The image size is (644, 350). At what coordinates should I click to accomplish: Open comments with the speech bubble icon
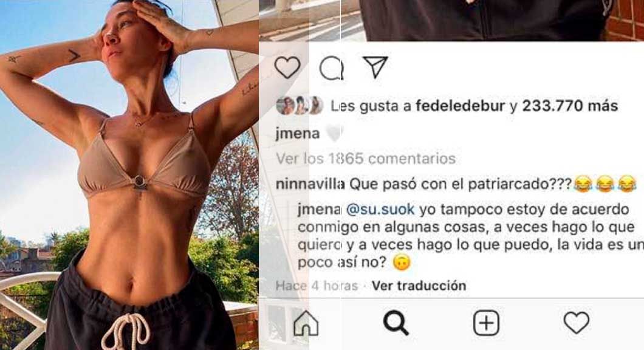tap(332, 68)
